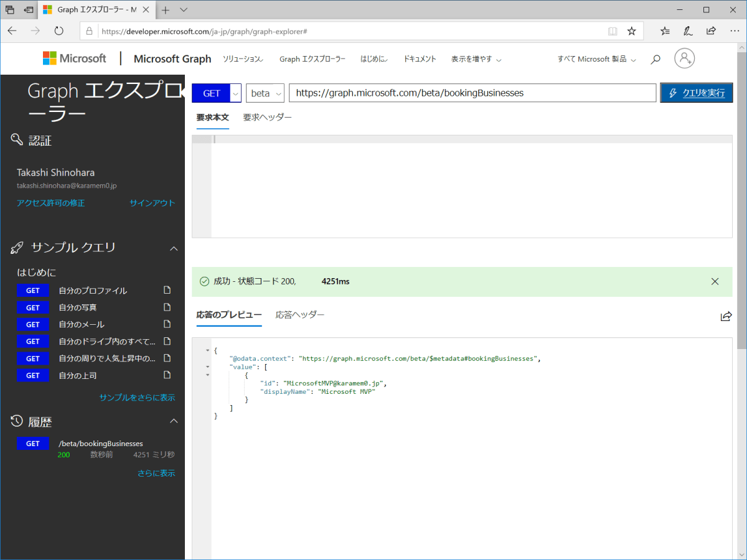
Task: Click the site search magnifier icon
Action: click(655, 59)
